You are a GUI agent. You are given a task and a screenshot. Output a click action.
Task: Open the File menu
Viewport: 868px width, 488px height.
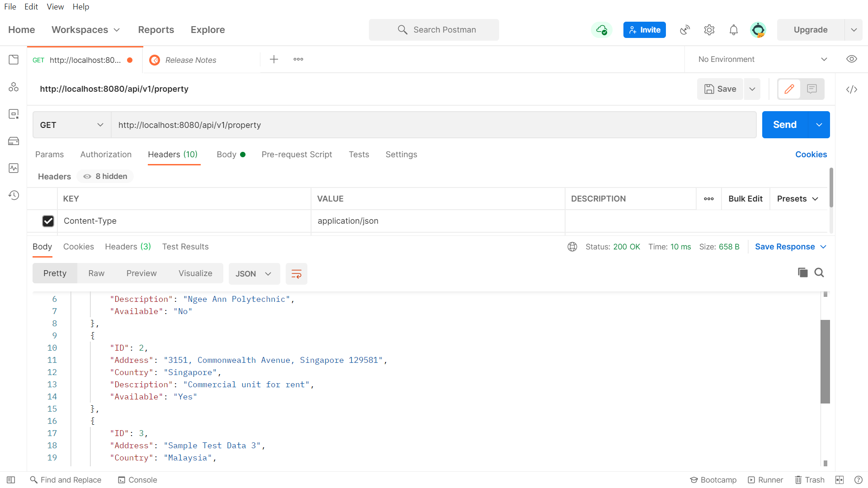(10, 7)
